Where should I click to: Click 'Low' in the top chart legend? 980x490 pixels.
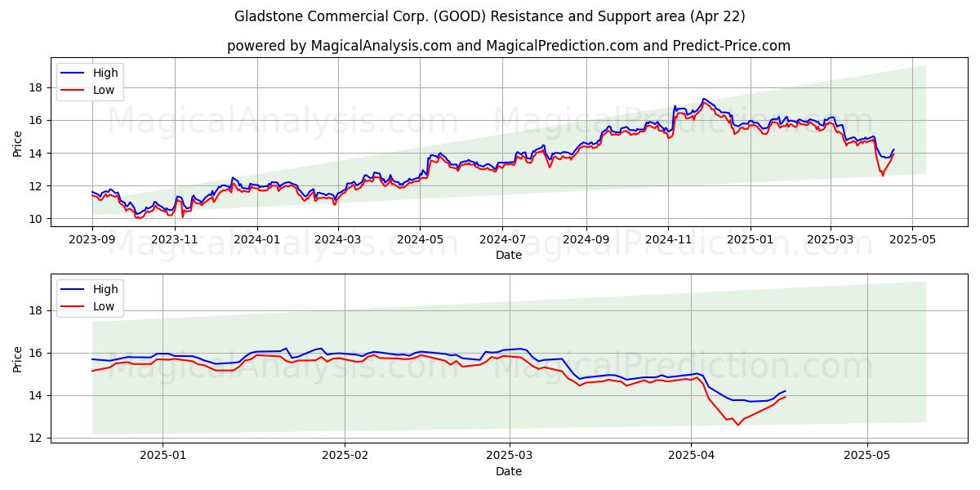[x=104, y=91]
